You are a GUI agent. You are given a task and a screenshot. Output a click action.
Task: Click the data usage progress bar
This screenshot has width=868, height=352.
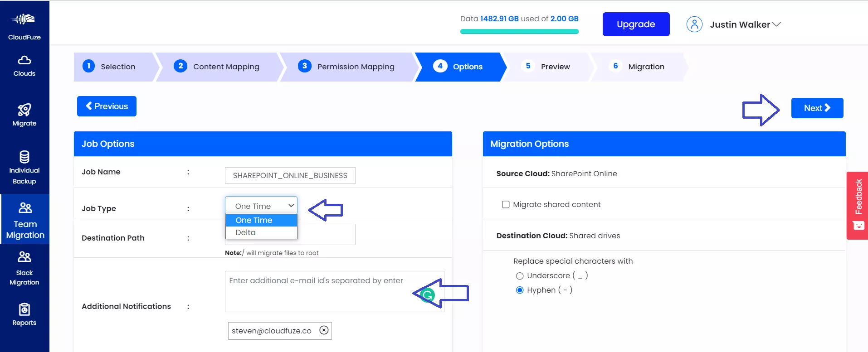[519, 31]
